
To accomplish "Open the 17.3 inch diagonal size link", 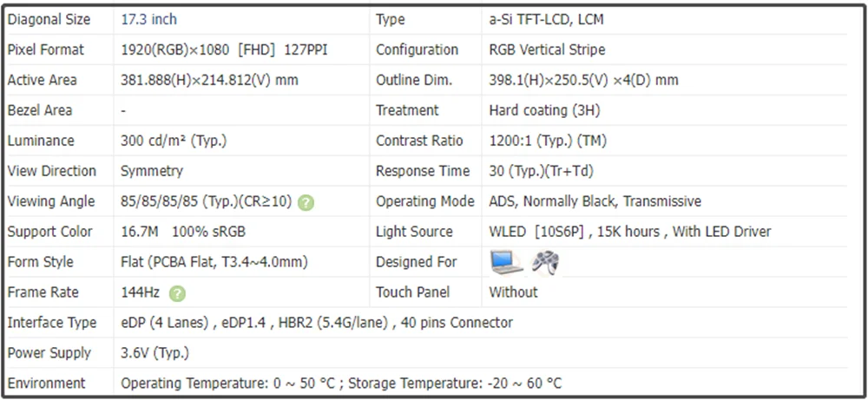I will click(x=148, y=19).
